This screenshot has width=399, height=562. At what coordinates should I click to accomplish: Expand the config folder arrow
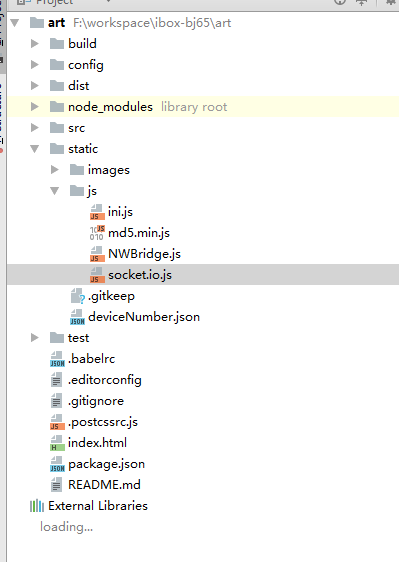pos(35,65)
